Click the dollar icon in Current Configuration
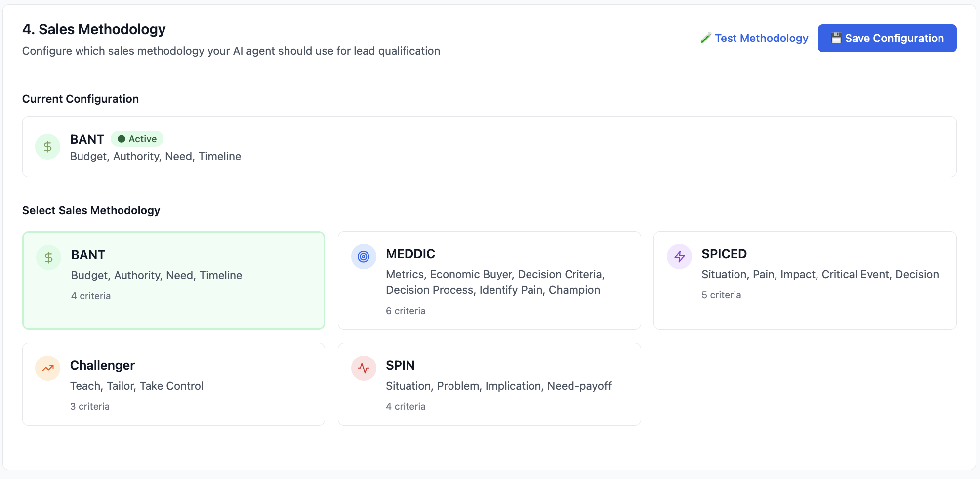980x479 pixels. coord(48,147)
